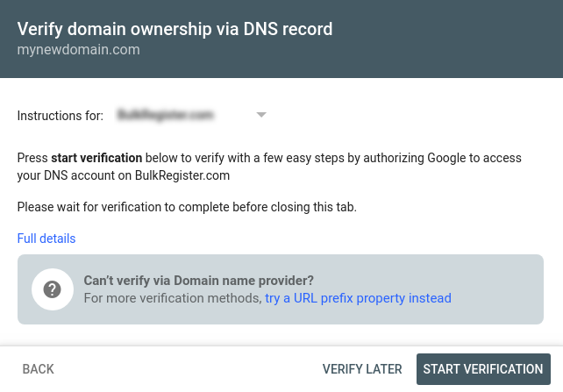
Task: Go back with the BACK button
Action: point(38,369)
